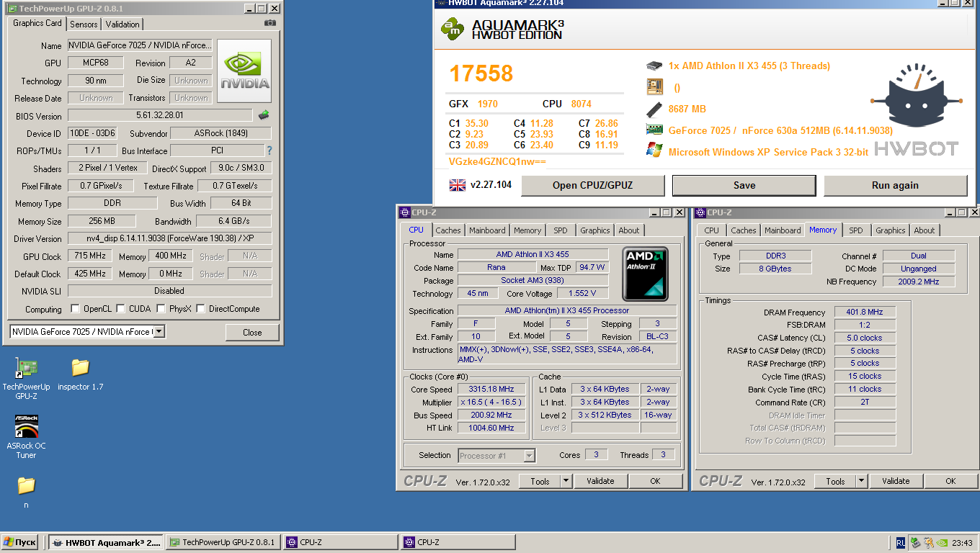Click the RAM stick icon in Aquamark
This screenshot has height=553, width=980.
pyautogui.click(x=654, y=109)
